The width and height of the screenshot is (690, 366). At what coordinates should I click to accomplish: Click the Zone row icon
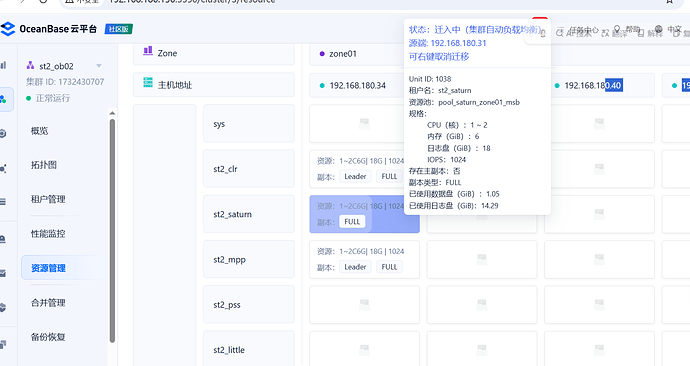click(148, 51)
